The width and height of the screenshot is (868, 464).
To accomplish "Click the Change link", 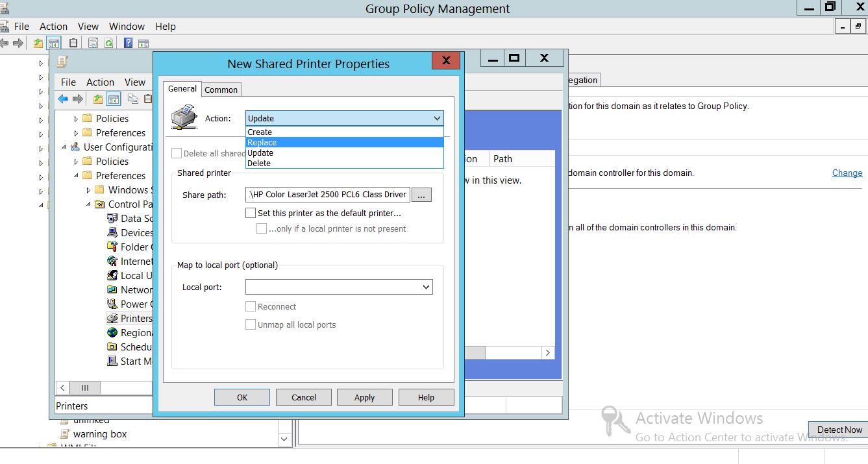I will click(x=847, y=173).
